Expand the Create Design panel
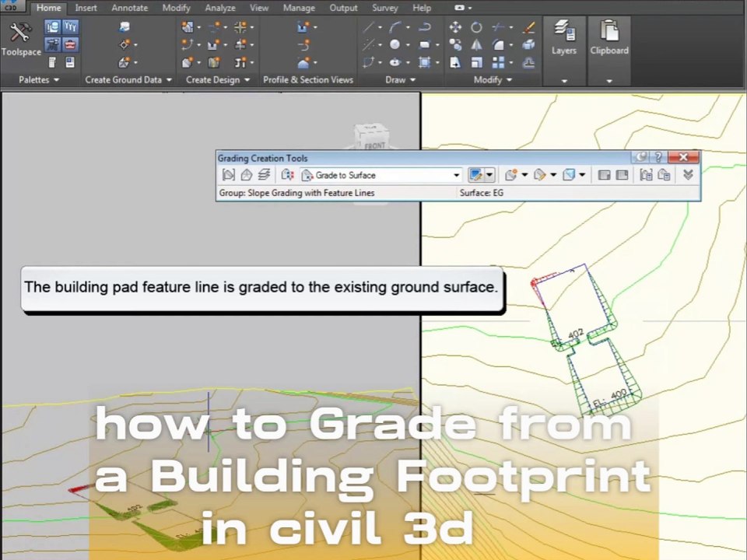This screenshot has width=747, height=560. tap(218, 79)
